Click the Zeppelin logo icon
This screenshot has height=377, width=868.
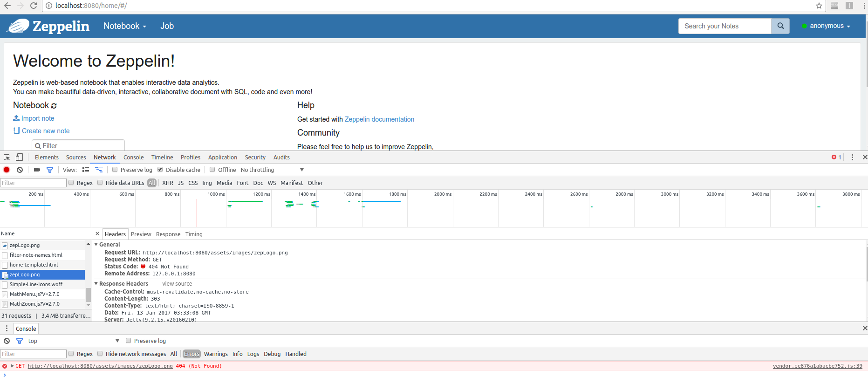pos(19,26)
